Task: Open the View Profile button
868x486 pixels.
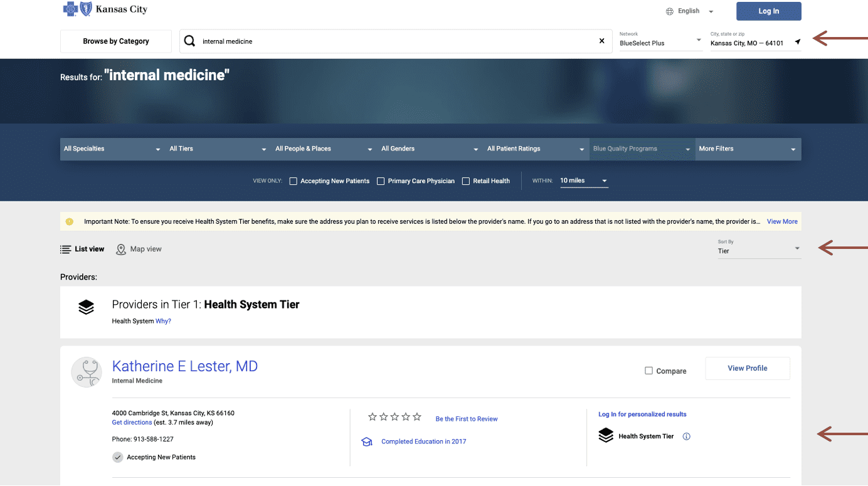Action: (747, 369)
